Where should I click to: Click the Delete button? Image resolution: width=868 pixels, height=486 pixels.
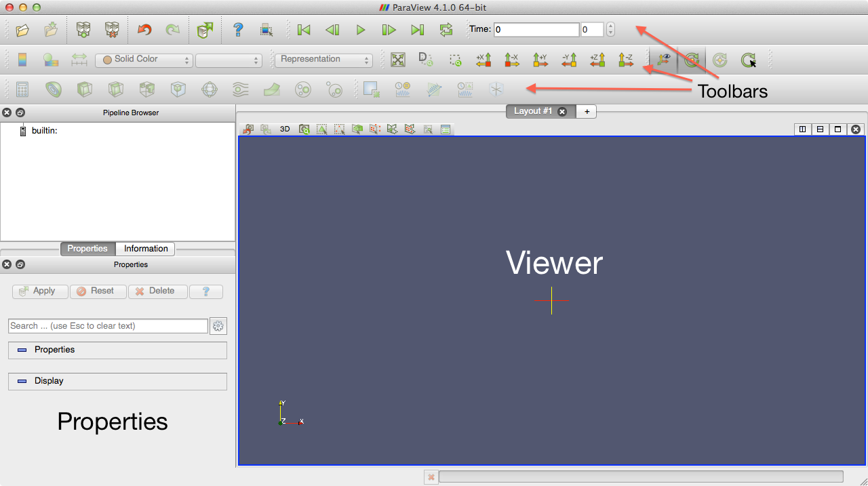[x=157, y=291]
